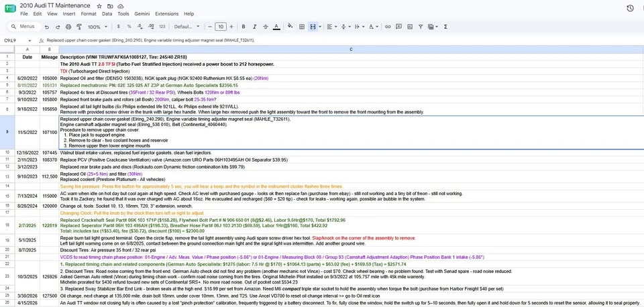The image size is (644, 307).
Task: Open the Help menu
Action: click(x=189, y=13)
